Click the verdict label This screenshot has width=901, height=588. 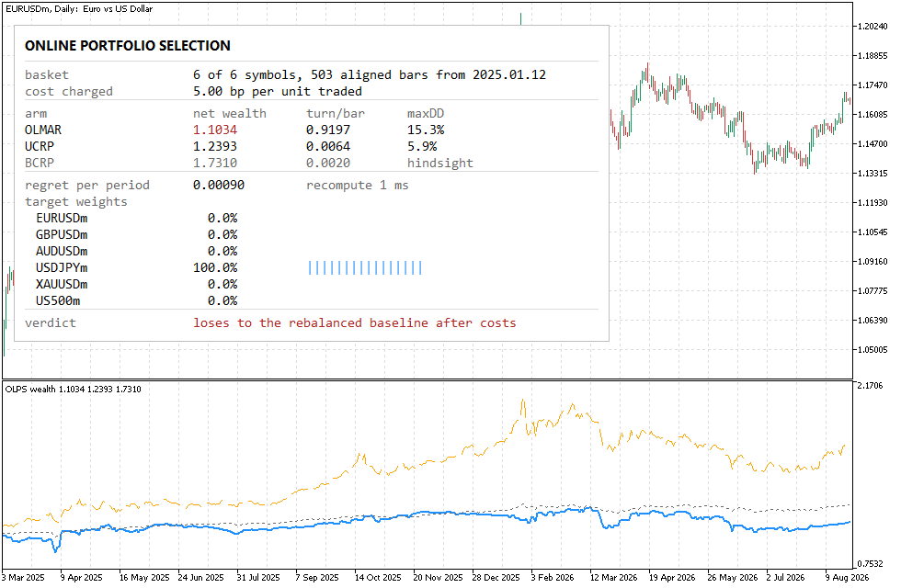click(x=51, y=323)
